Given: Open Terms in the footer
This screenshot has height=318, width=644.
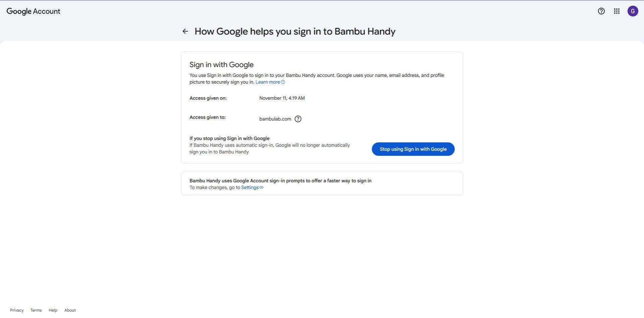Looking at the screenshot, I should coord(36,310).
